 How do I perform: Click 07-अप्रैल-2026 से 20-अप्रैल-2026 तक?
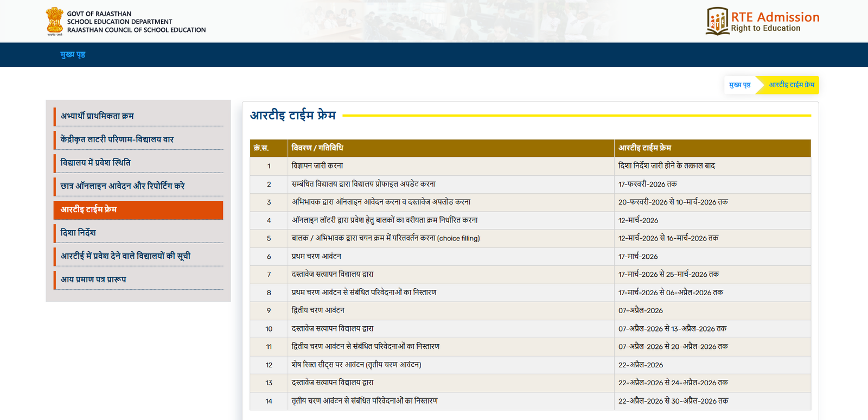[x=673, y=347]
